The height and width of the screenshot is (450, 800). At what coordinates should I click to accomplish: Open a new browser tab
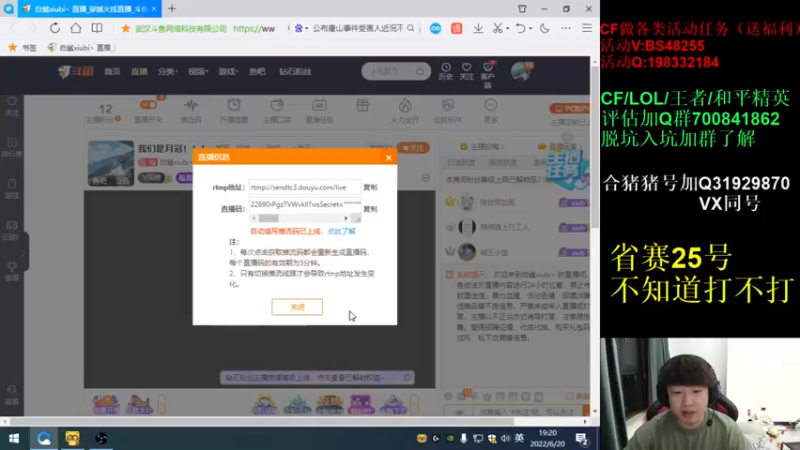(172, 9)
